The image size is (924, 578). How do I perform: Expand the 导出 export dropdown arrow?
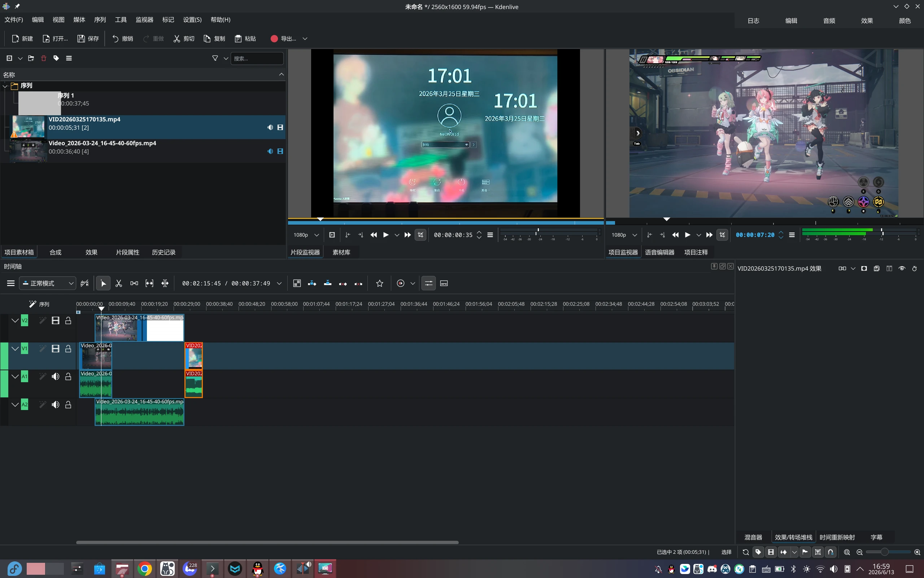tap(305, 39)
